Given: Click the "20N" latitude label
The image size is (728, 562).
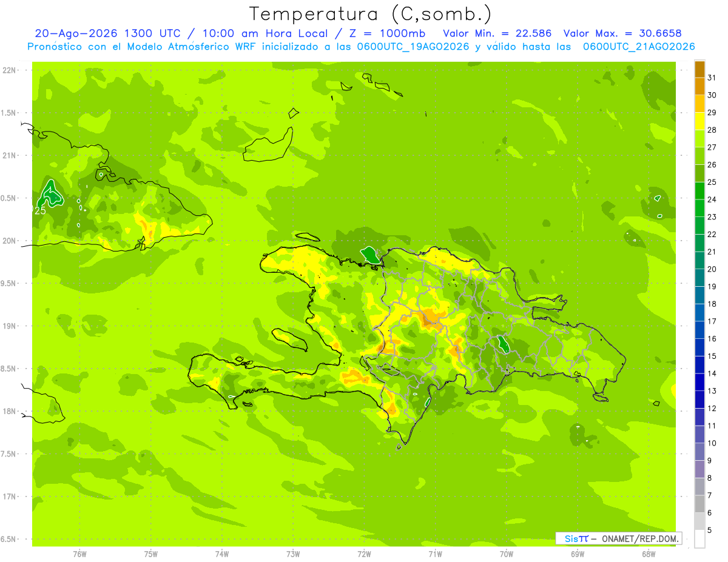Looking at the screenshot, I should click(9, 241).
